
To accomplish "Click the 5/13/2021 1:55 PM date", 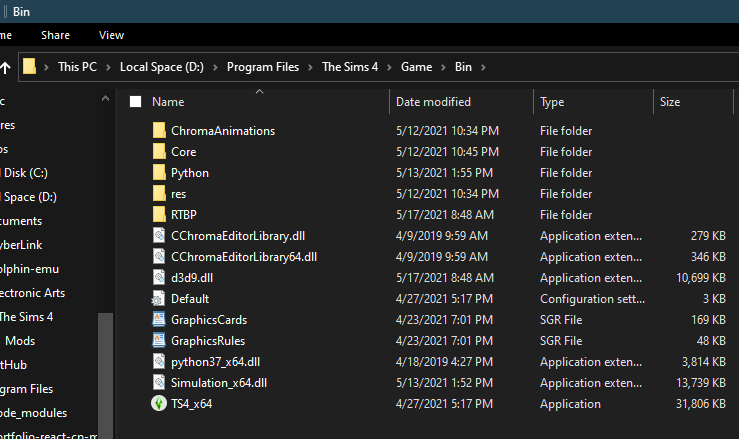I will pyautogui.click(x=444, y=173).
